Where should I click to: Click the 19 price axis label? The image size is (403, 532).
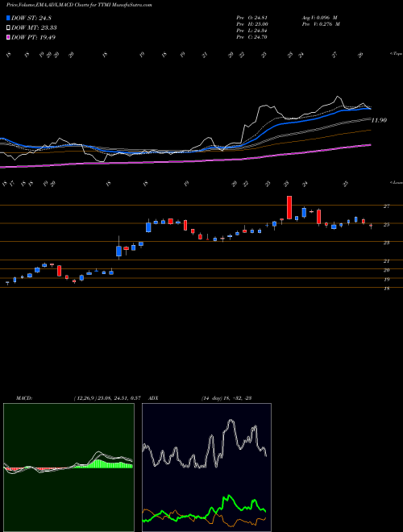tap(387, 280)
